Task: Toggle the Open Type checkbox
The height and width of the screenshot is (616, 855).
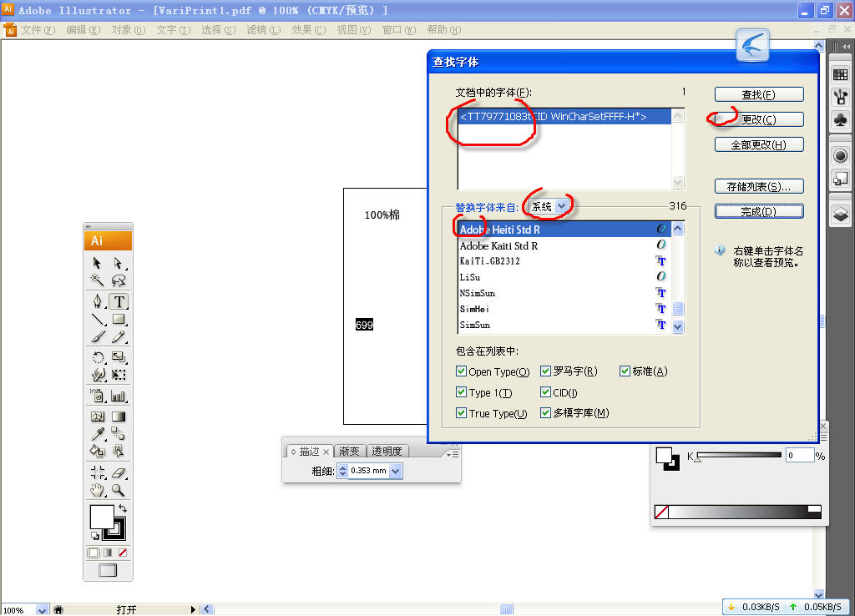Action: point(461,371)
